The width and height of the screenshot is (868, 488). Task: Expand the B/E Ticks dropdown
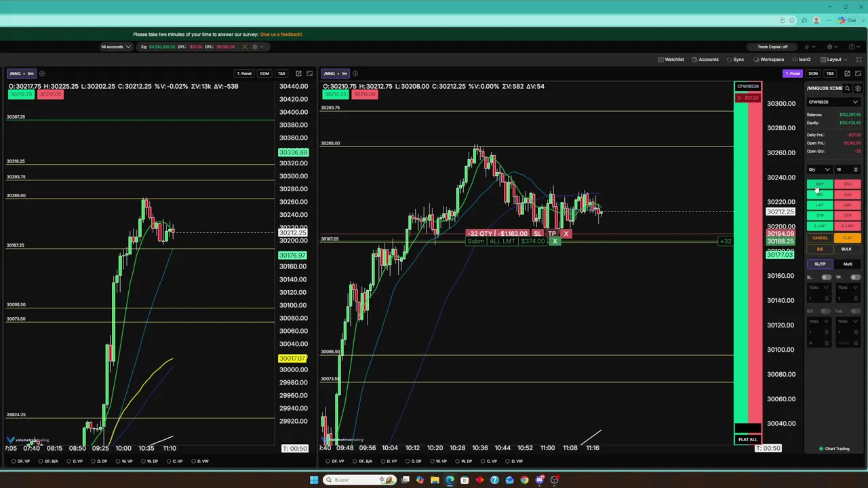[818, 321]
